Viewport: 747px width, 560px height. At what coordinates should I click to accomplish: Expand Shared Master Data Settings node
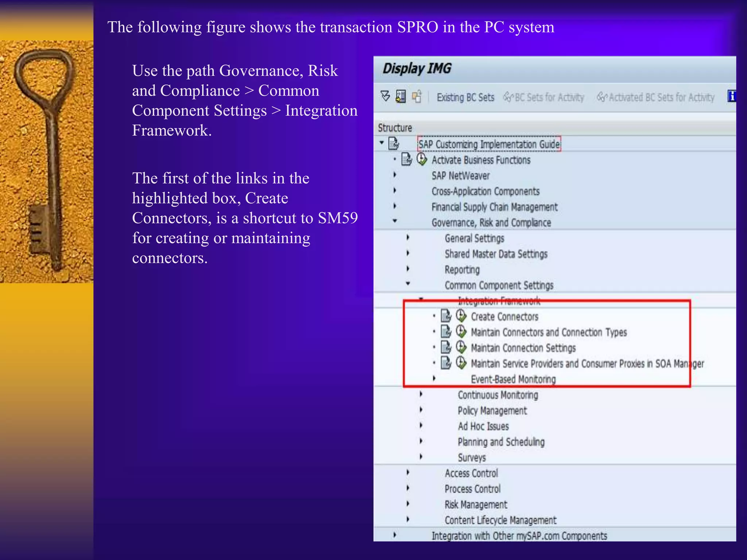[x=408, y=253]
